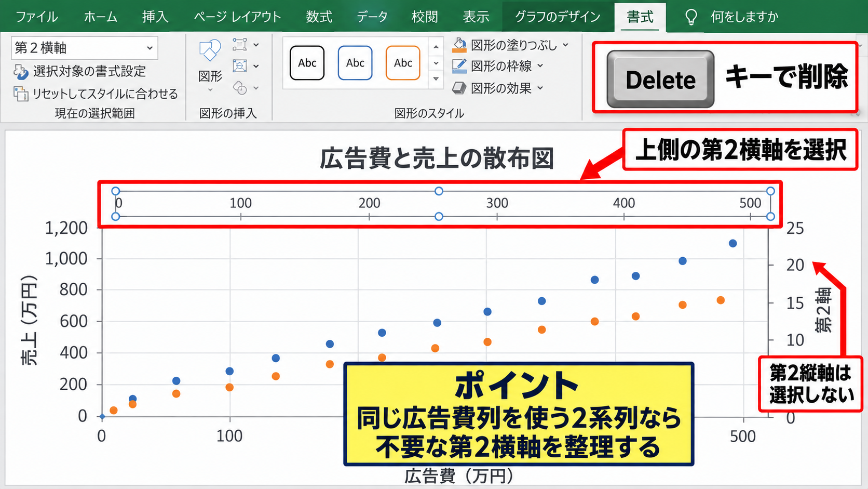Open the データ ribbon tab
The image size is (868, 489).
[372, 17]
